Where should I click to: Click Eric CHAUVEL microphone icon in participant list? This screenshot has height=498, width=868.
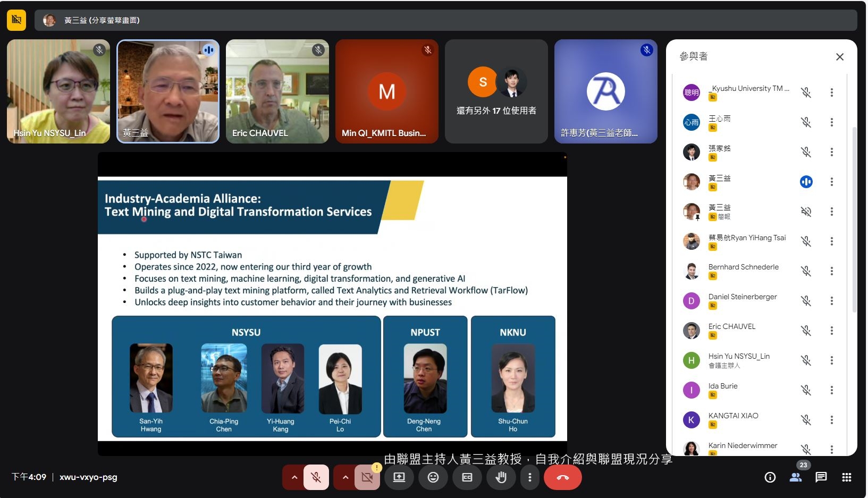tap(806, 331)
